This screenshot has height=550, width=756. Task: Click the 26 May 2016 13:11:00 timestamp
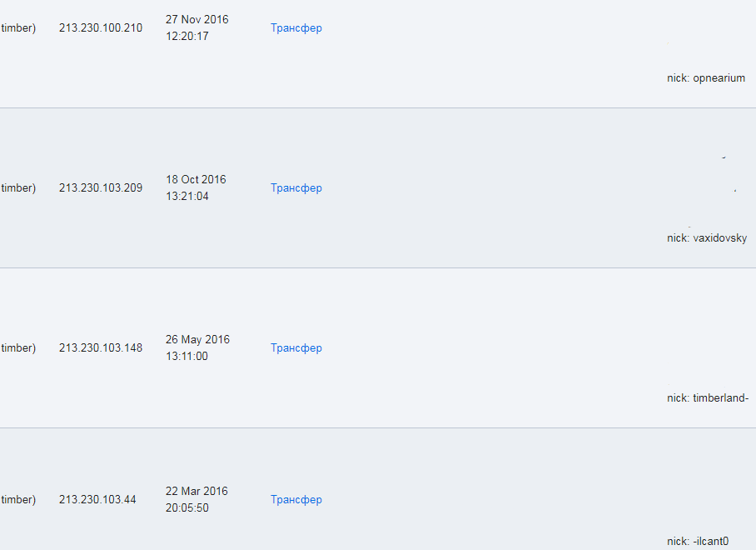coord(197,348)
